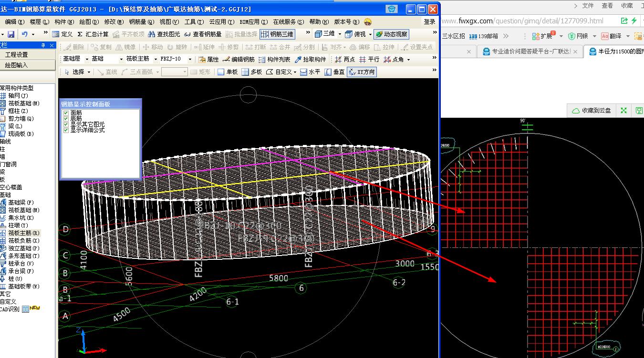
Task: Click 工程设置 project settings button
Action: click(17, 55)
